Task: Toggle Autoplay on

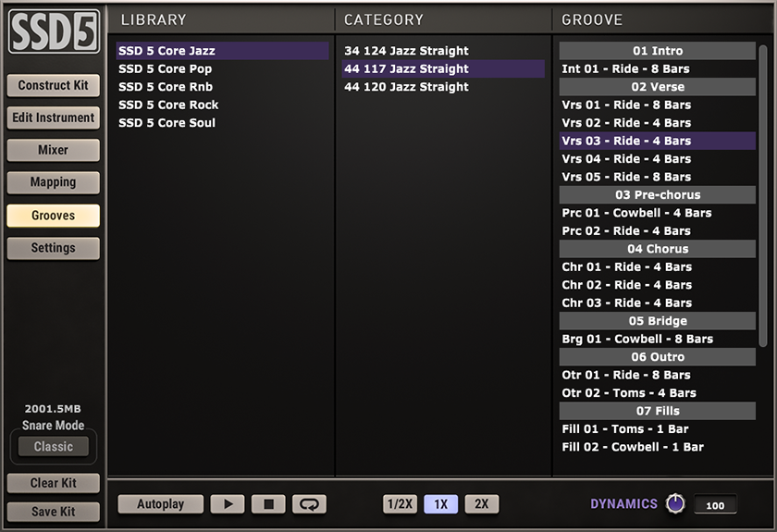Action: (x=160, y=504)
